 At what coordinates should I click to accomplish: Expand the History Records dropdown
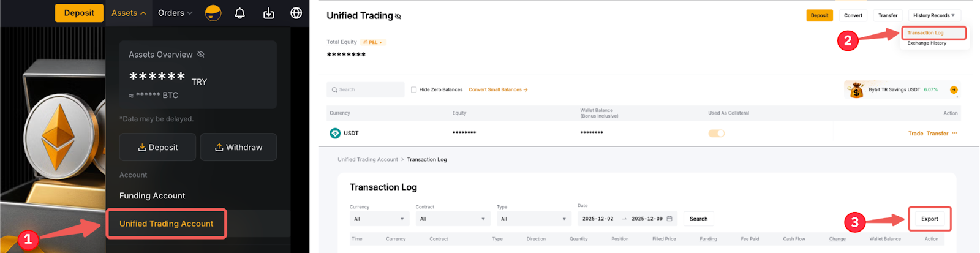click(x=933, y=15)
